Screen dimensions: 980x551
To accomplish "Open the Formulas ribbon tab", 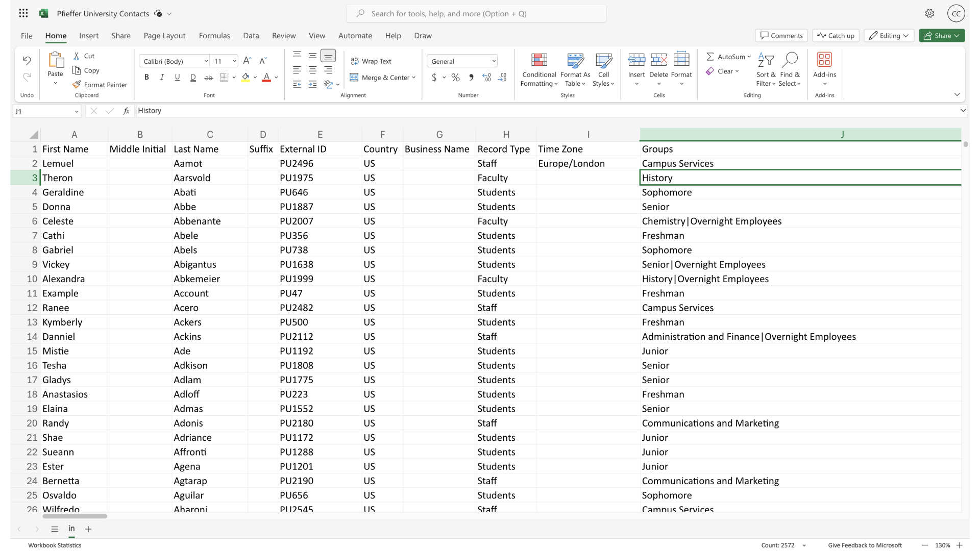I will (214, 36).
